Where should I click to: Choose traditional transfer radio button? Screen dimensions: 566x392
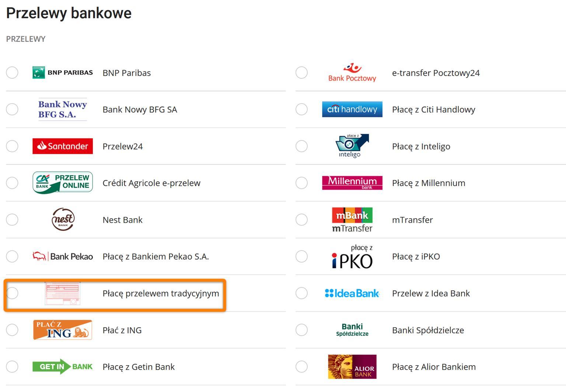[x=12, y=293]
